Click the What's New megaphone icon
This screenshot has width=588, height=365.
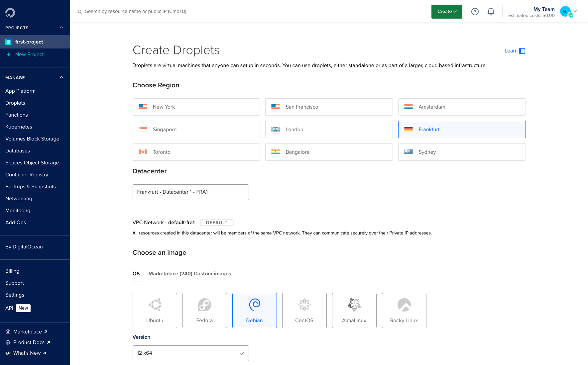click(8, 353)
